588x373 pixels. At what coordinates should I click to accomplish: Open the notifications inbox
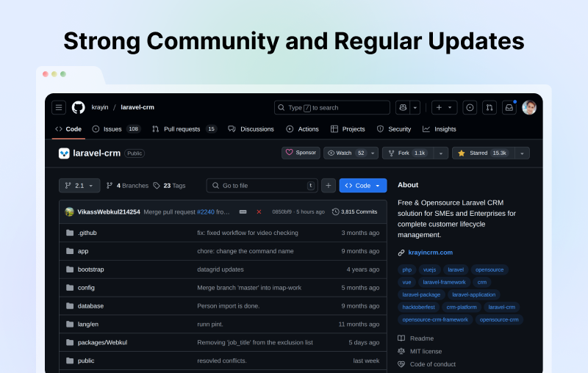pyautogui.click(x=509, y=107)
